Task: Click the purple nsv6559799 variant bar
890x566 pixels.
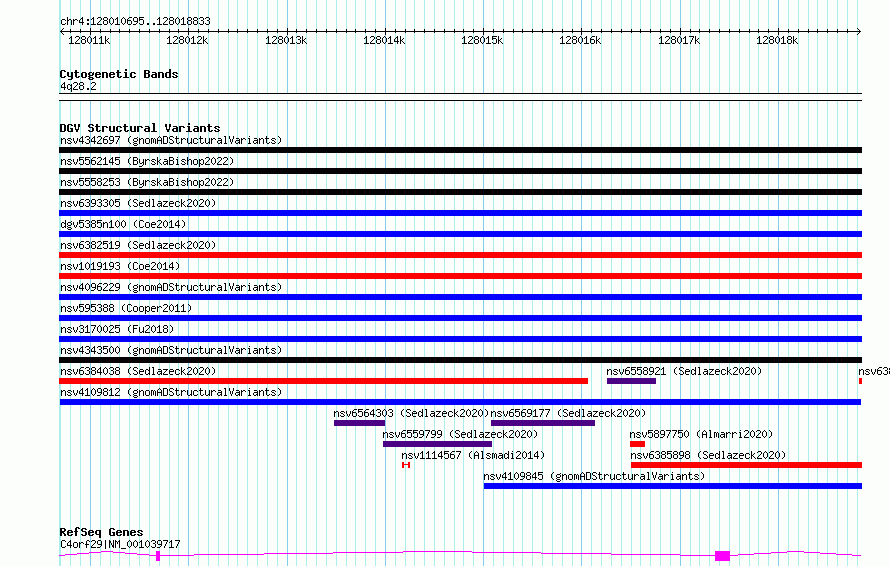Action: [x=437, y=444]
